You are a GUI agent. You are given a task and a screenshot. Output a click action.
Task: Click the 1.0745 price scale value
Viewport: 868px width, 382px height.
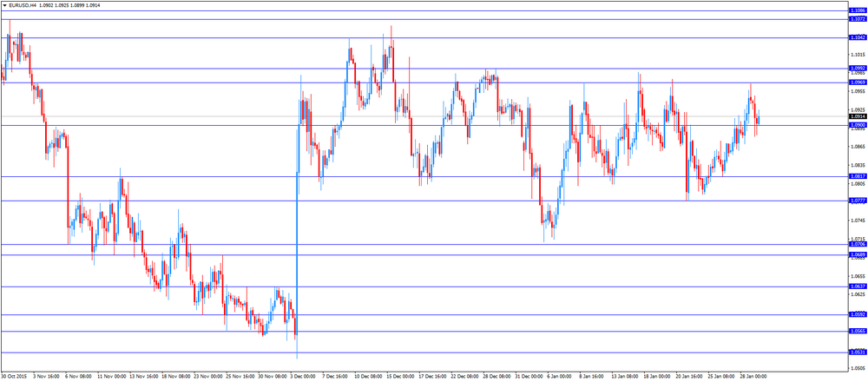click(858, 221)
